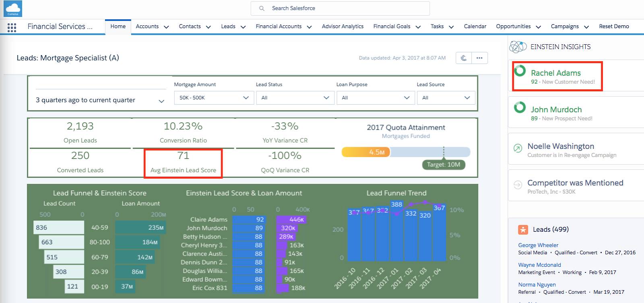Viewport: 644px width, 303px height.
Task: Switch to the Home tab
Action: [118, 27]
